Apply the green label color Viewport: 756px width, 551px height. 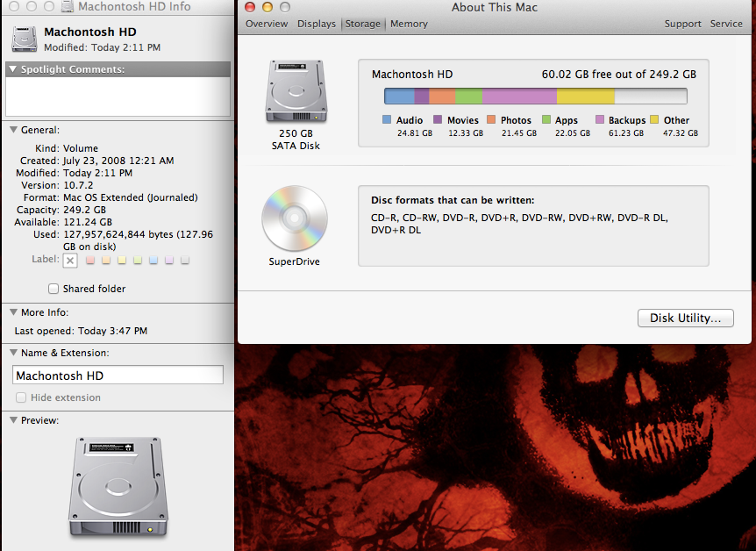[x=138, y=261]
